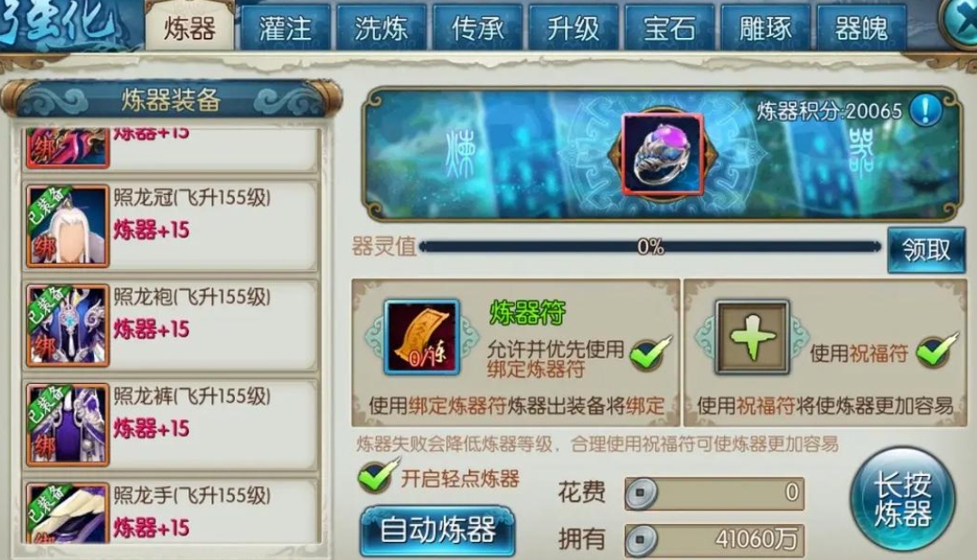Disable the 开启轻点炼器 checkbox
Screen dimensions: 977x560
click(378, 477)
